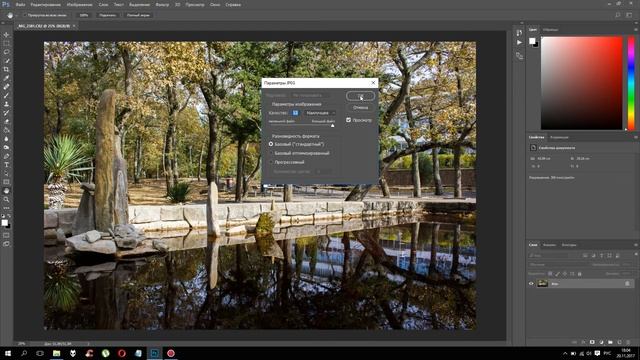Select the Quick Selection tool
Screen dimensions: 640x360
pos(6,61)
